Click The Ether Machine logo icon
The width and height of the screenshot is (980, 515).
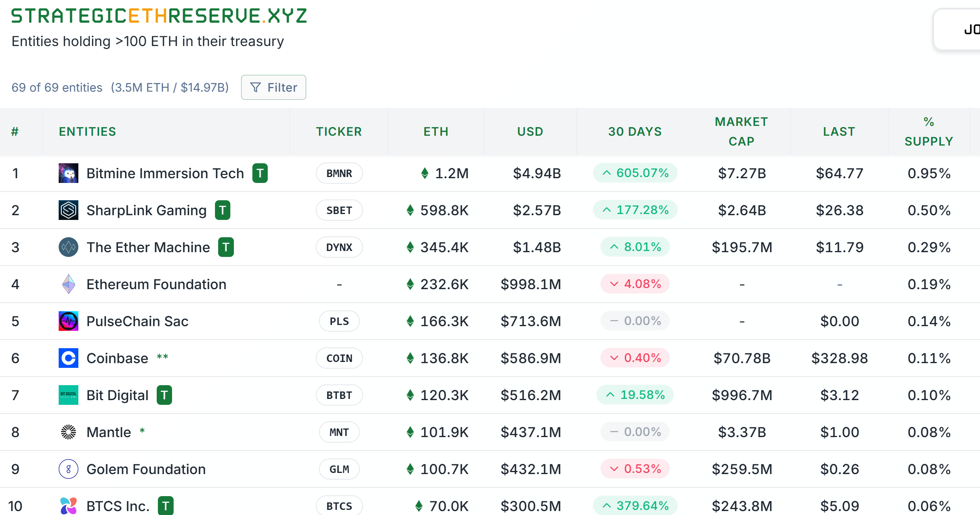[69, 247]
